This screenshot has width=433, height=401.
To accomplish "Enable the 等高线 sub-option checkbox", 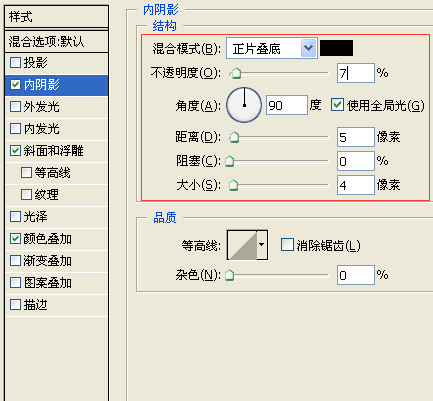I will (26, 173).
